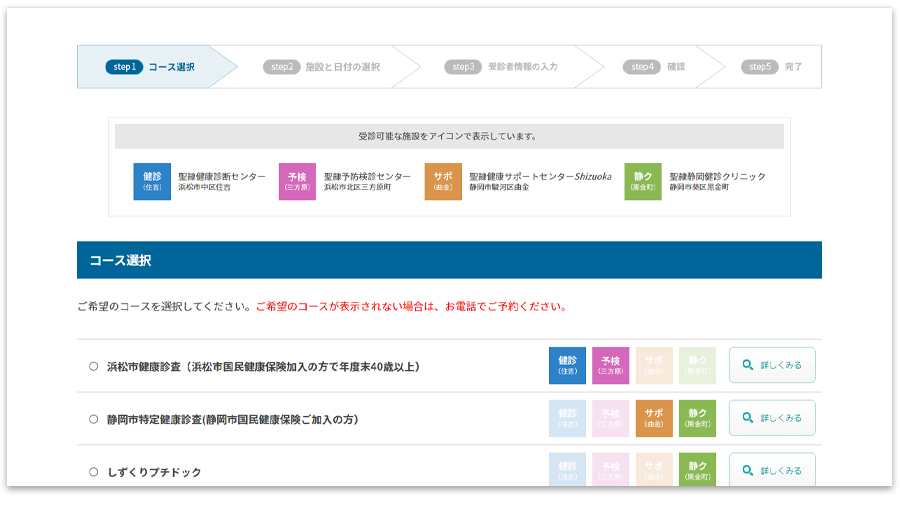
Task: Click 健診 badge in 浜松市健康診査 row
Action: pos(567,365)
